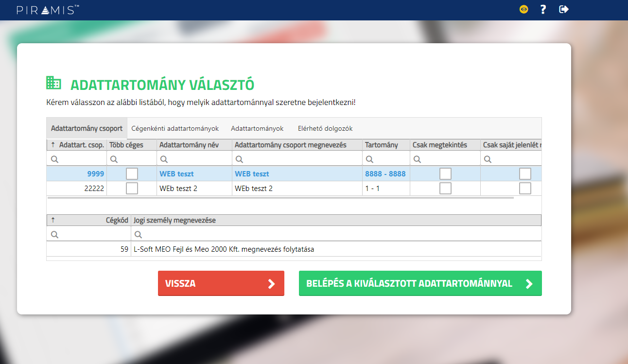
Task: Toggle Csak megtekintés checkbox for WEb teszt 2
Action: coord(445,188)
